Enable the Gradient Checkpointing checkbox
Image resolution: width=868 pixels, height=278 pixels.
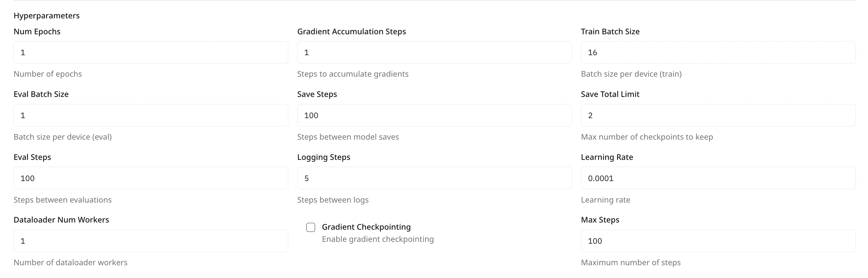[x=311, y=228]
